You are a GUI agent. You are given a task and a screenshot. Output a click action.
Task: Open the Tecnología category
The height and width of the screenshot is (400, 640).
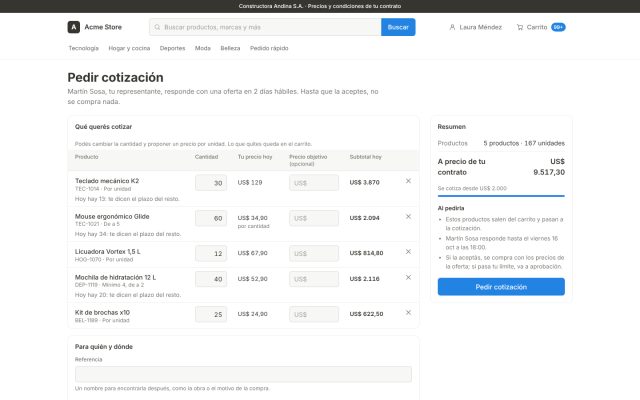click(x=84, y=48)
